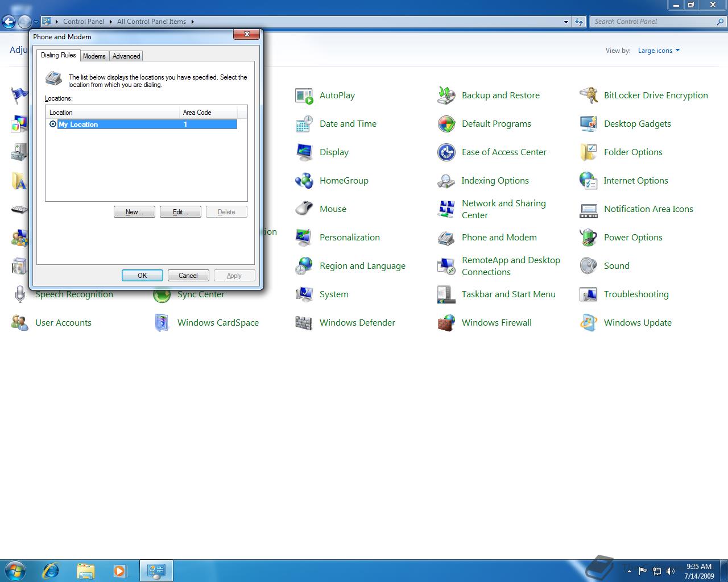Viewport: 728px width, 582px height.
Task: Open User Accounts icon
Action: click(19, 323)
